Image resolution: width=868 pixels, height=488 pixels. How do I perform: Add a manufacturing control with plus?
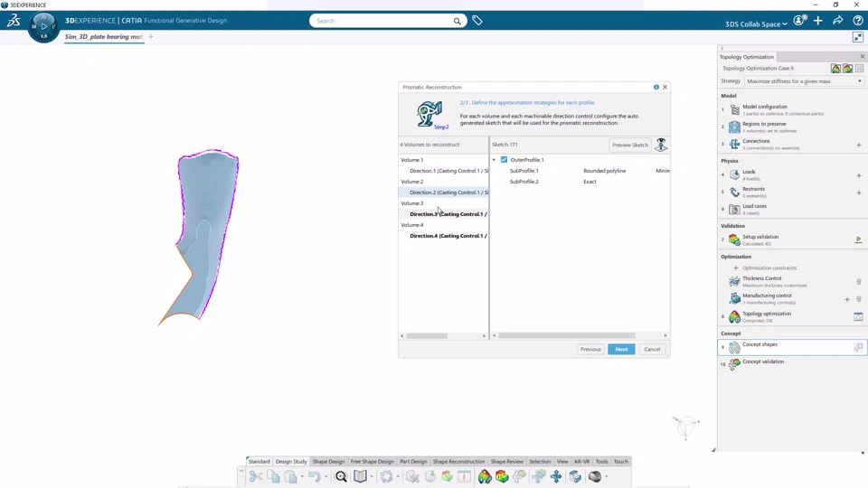[847, 299]
